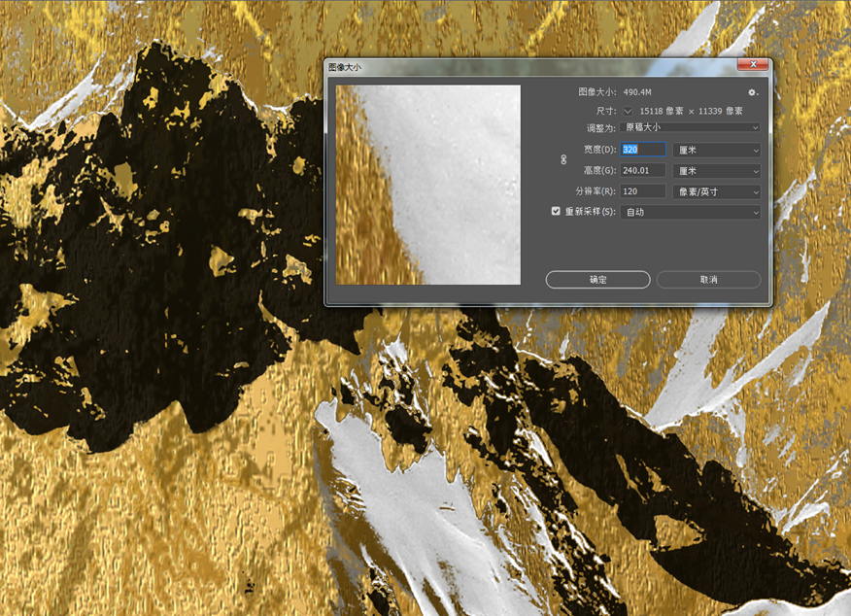Click the preview thumbnail in Image Size dialog
This screenshot has width=851, height=616.
[428, 185]
